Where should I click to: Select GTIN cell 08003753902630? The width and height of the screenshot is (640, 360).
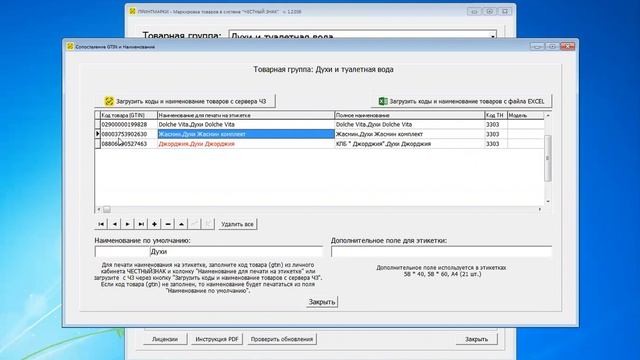tap(129, 134)
